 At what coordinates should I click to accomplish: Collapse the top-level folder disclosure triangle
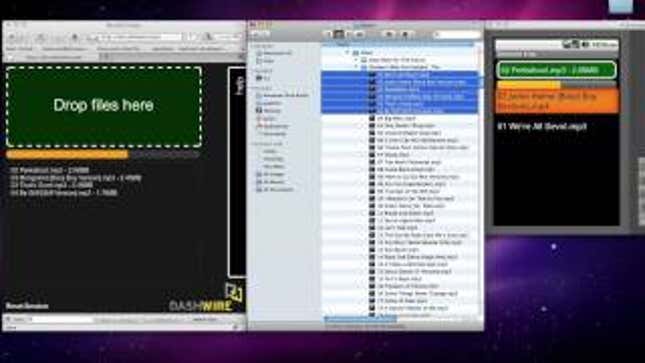tap(348, 53)
